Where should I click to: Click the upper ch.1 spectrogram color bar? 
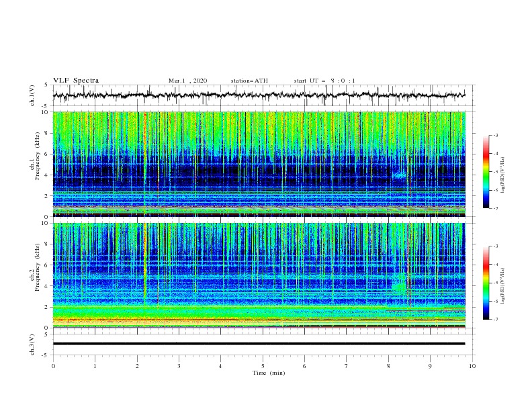click(x=486, y=172)
